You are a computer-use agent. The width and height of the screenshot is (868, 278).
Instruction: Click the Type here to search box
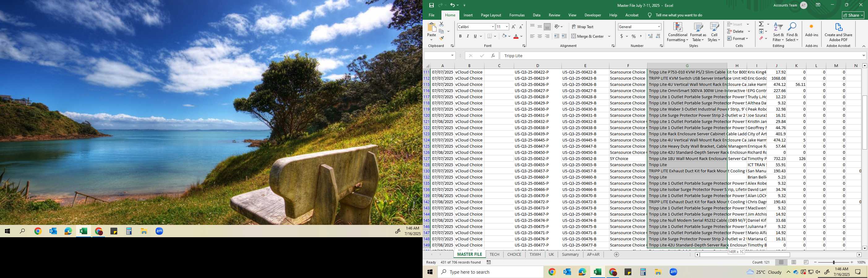pos(491,272)
